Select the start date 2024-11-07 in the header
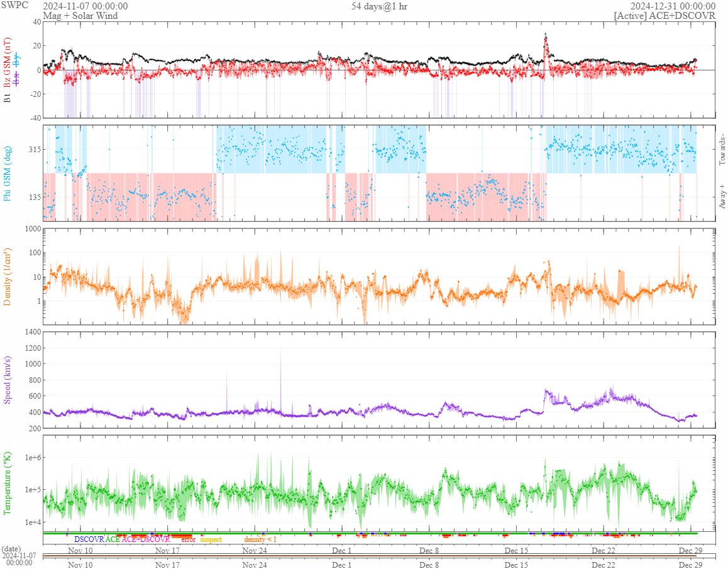The height and width of the screenshot is (569, 728). [85, 6]
